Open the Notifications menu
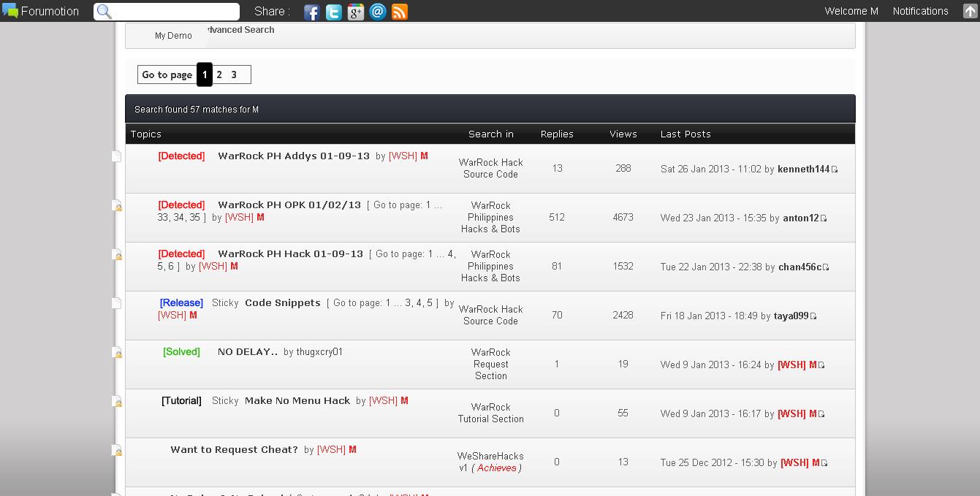Image resolution: width=980 pixels, height=496 pixels. [920, 11]
